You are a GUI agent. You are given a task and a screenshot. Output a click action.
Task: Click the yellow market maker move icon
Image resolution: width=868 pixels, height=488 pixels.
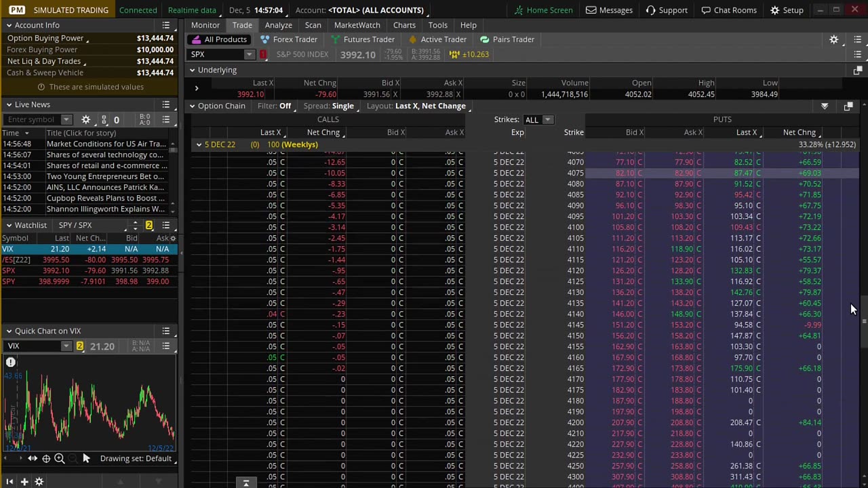coord(454,54)
